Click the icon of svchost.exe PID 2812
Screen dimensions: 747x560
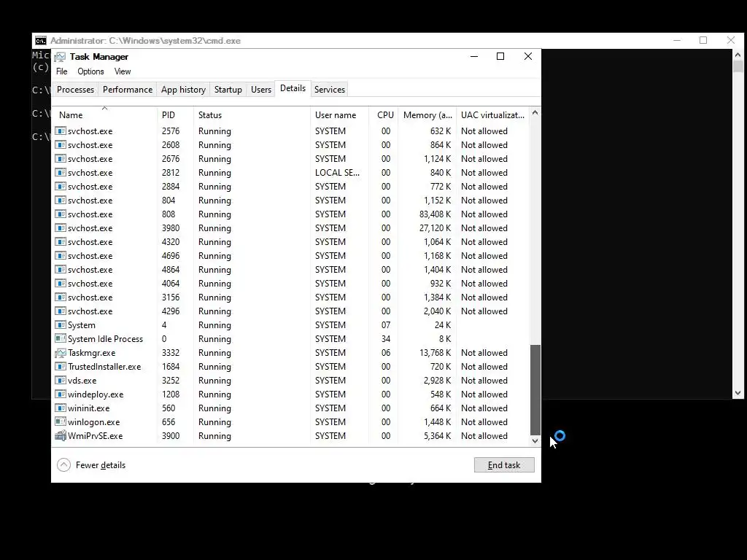(60, 172)
